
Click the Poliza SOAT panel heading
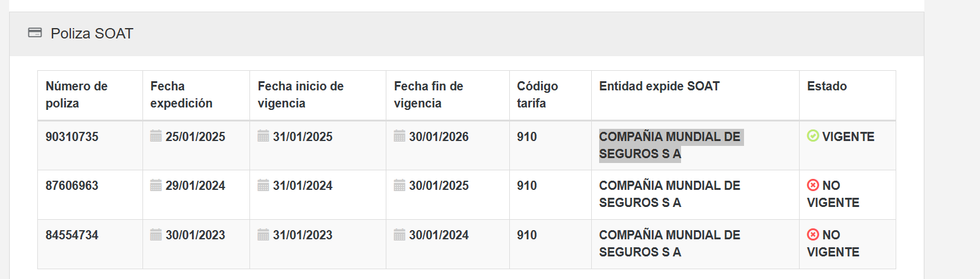pyautogui.click(x=92, y=34)
